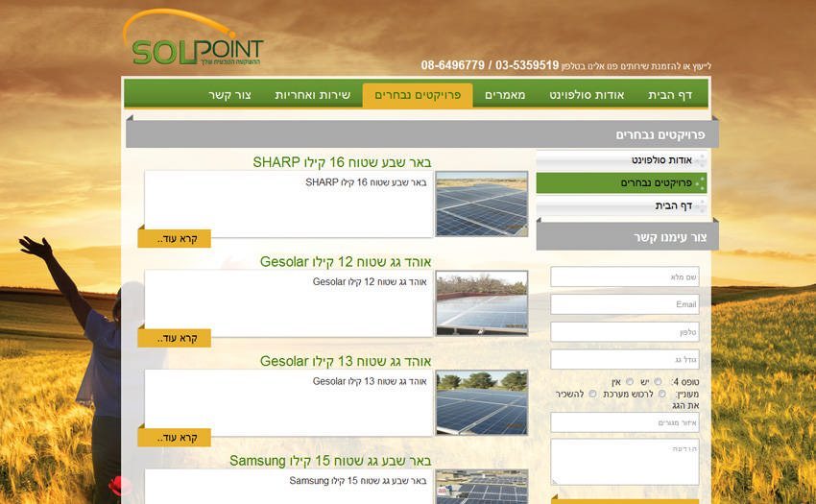The width and height of the screenshot is (816, 504).
Task: Open the אודות סולפוינט navigation tab
Action: 587,95
